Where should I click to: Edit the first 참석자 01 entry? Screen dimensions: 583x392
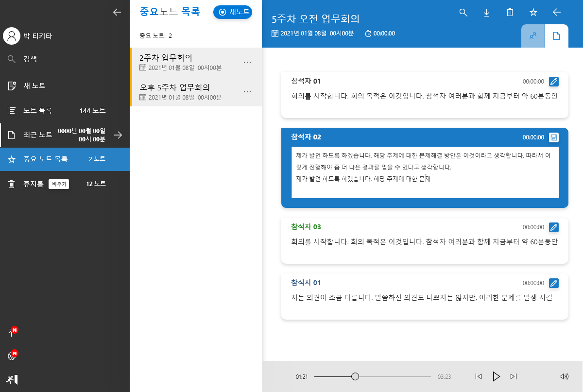pyautogui.click(x=553, y=81)
